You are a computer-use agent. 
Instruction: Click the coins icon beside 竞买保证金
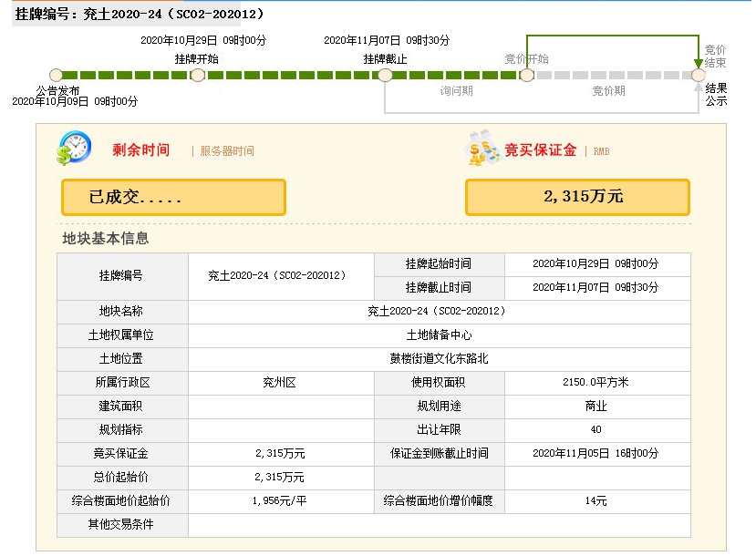(x=482, y=149)
